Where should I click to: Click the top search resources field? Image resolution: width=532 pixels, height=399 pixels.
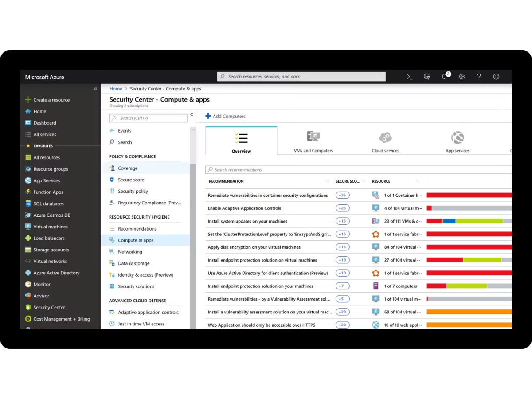301,77
